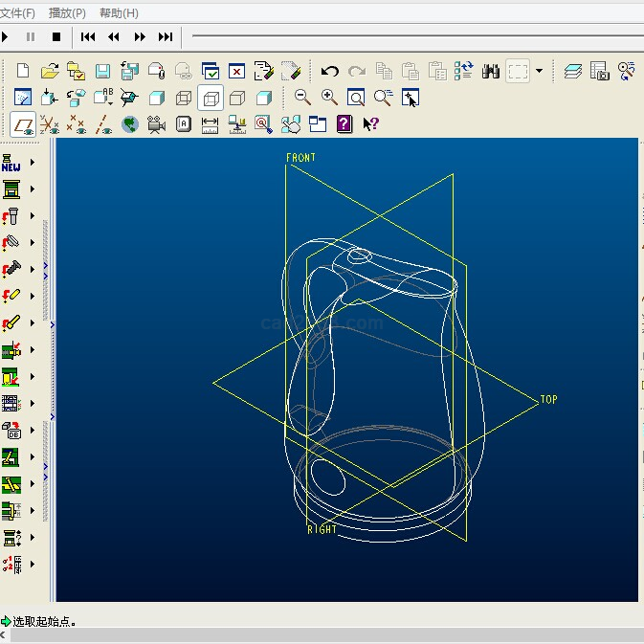The height and width of the screenshot is (644, 644).
Task: Click the binoculars Find icon
Action: pos(491,71)
